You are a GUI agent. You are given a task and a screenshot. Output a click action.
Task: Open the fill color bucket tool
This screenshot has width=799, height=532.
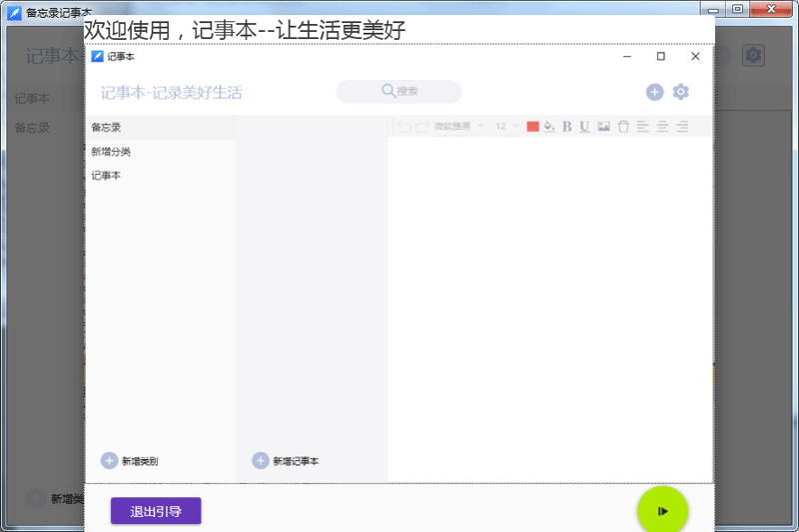tap(548, 126)
